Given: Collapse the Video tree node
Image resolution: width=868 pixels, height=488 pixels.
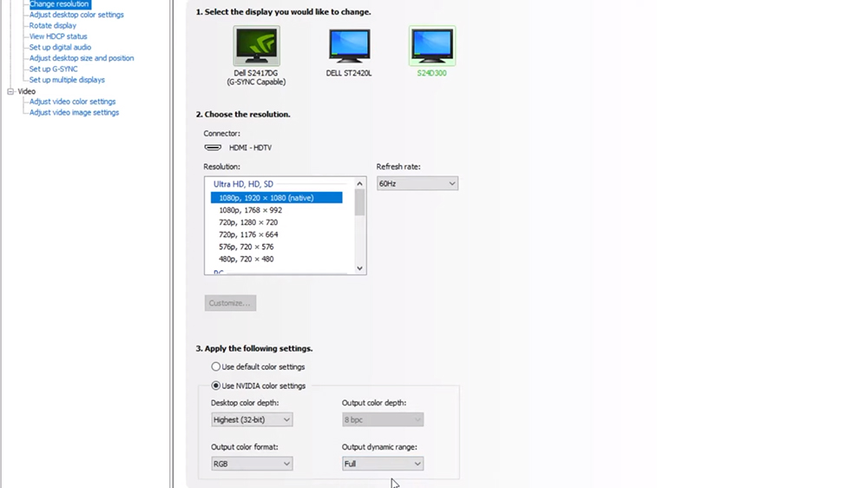Looking at the screenshot, I should 10,91.
